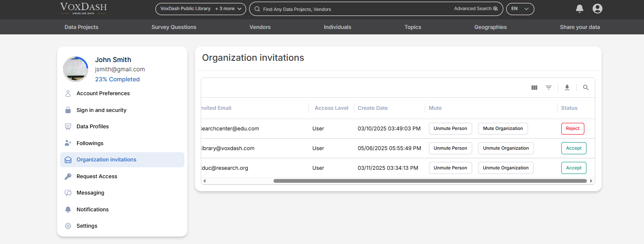Viewport: 644px width, 244px height.
Task: Open the Individuals menu
Action: pos(337,27)
